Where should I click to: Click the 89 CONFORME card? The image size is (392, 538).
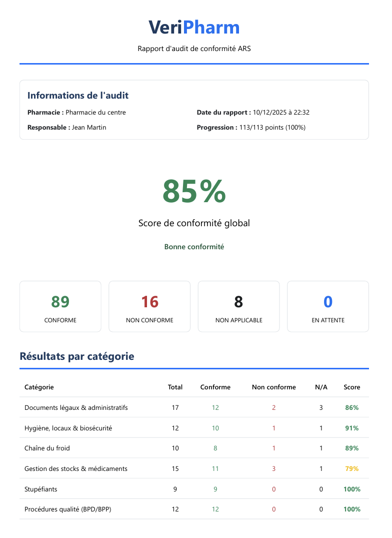click(x=60, y=306)
